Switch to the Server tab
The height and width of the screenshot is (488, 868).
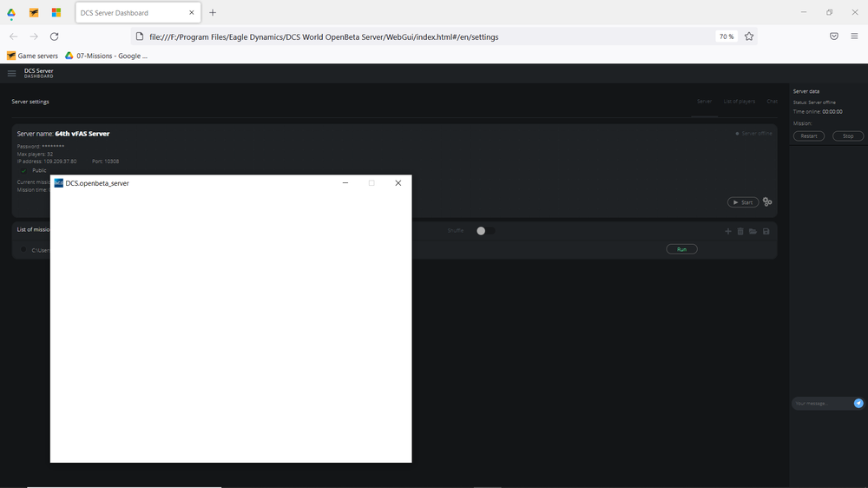[x=704, y=102]
